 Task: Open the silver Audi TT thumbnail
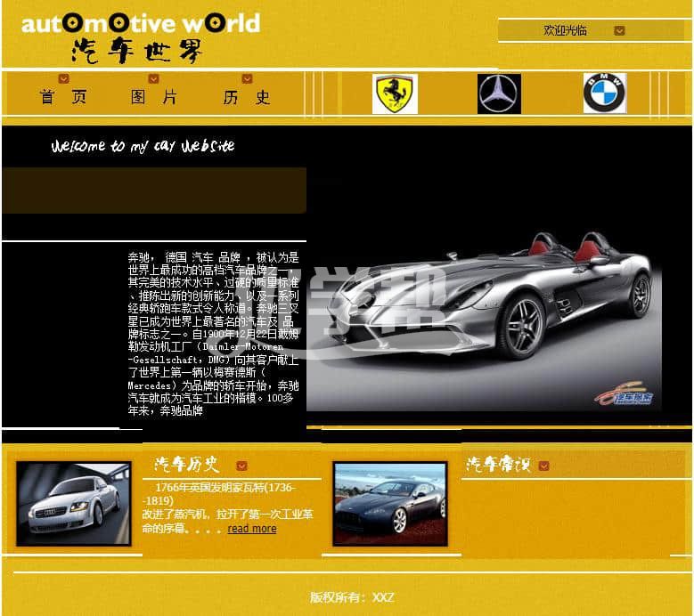[x=74, y=503]
